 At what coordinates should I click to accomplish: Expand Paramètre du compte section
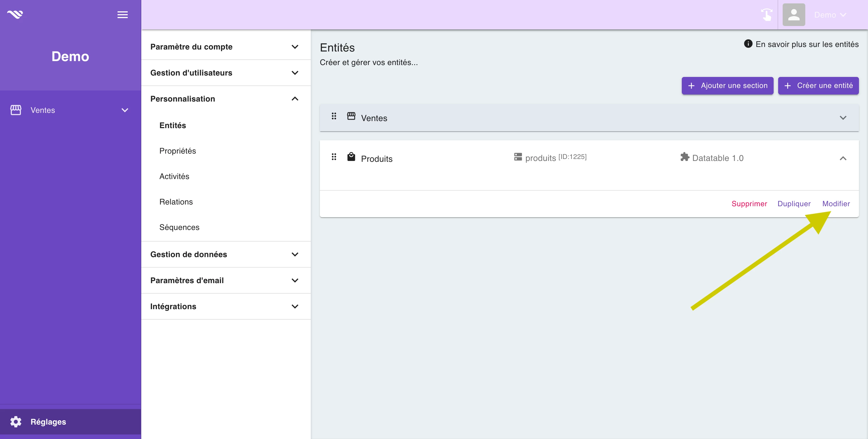pyautogui.click(x=226, y=47)
